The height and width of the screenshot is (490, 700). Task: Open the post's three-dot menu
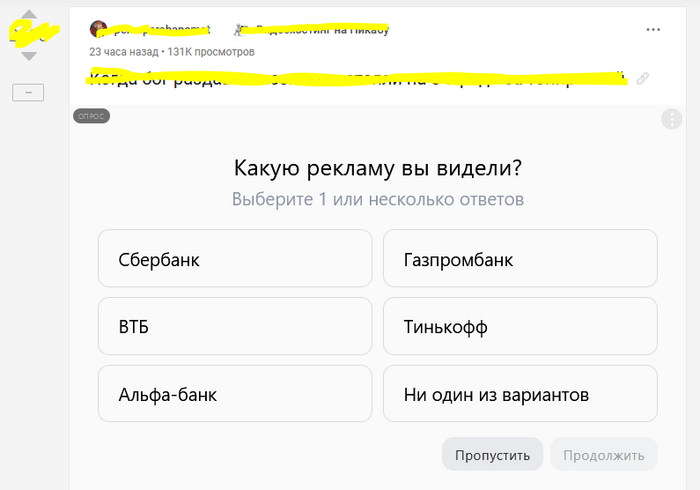click(x=653, y=29)
